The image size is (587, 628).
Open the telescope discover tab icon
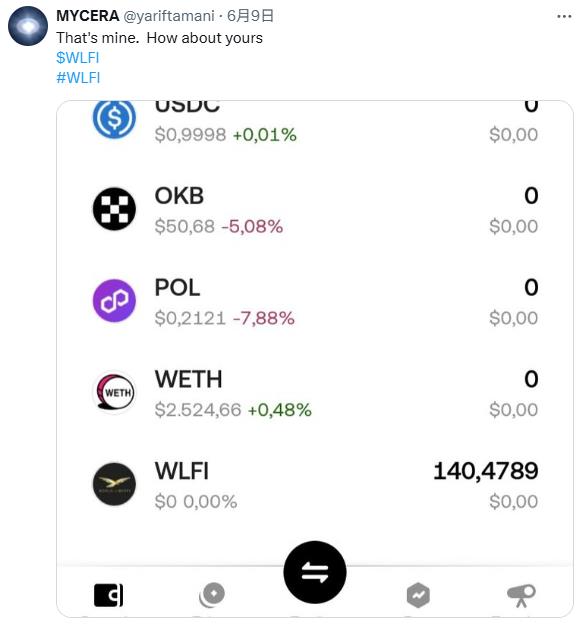pyautogui.click(x=521, y=596)
